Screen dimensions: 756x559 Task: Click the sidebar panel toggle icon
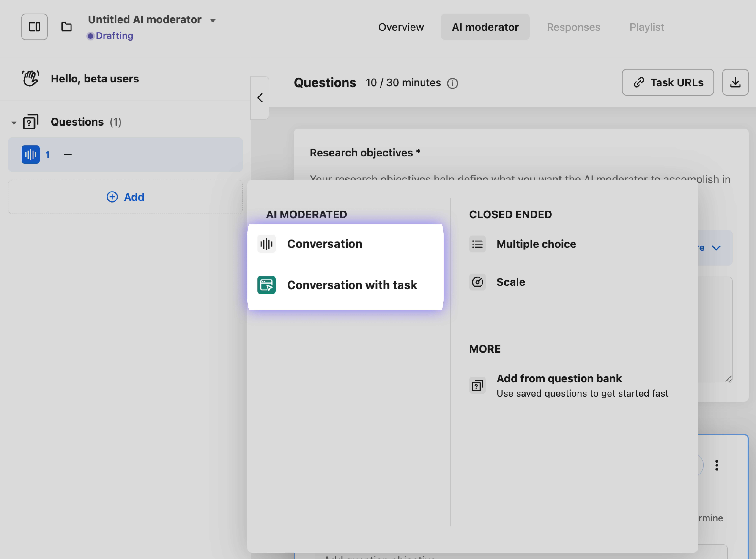tap(34, 27)
